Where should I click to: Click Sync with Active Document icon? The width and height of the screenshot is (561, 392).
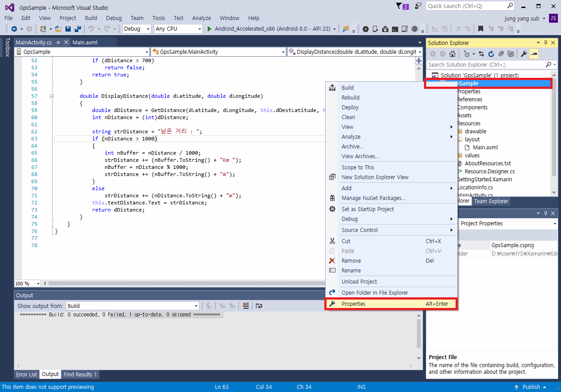[481, 54]
